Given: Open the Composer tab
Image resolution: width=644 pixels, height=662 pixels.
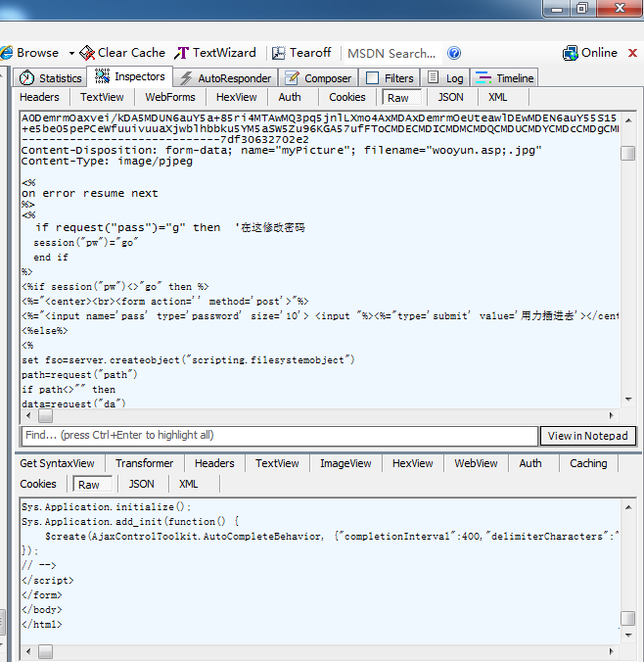Looking at the screenshot, I should (x=318, y=77).
